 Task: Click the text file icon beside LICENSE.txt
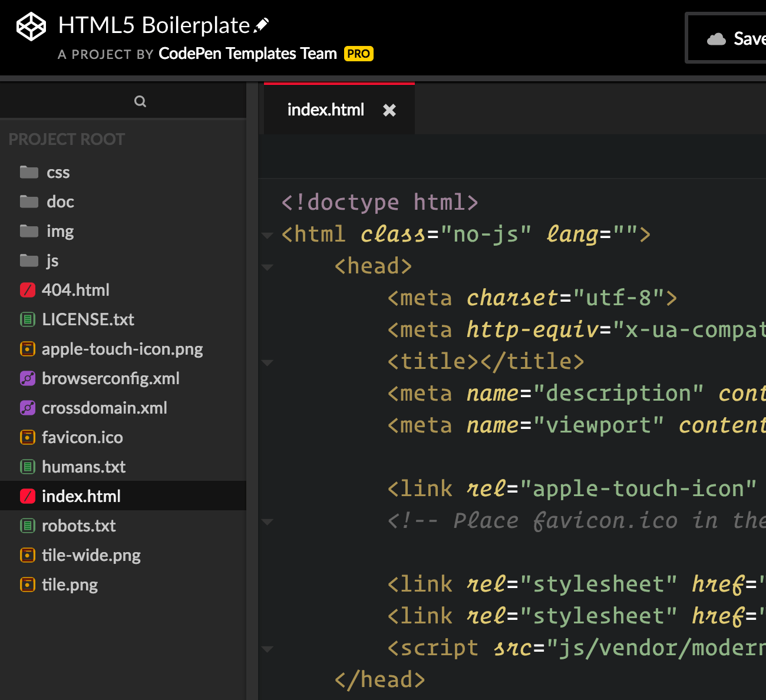click(x=27, y=319)
